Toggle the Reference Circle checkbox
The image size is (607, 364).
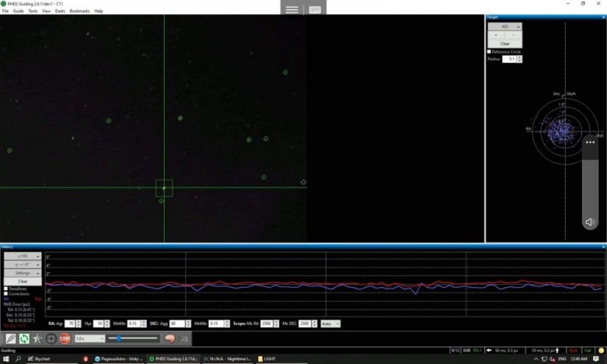pyautogui.click(x=490, y=52)
